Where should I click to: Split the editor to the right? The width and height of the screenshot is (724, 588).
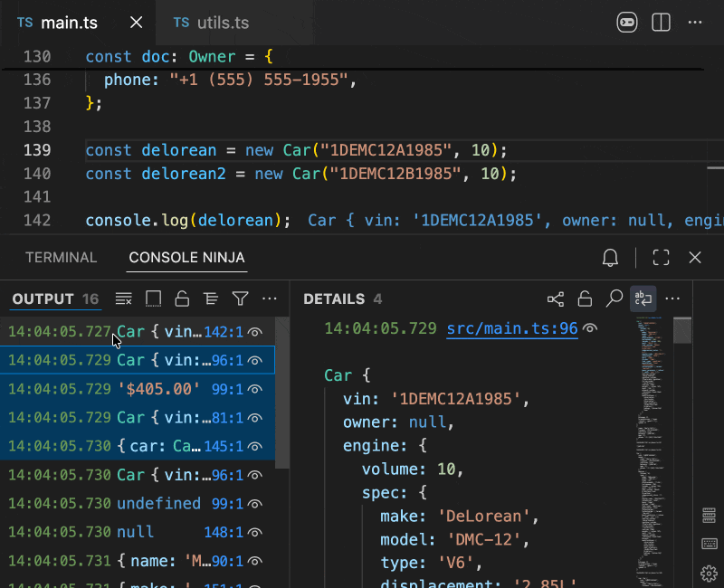(x=661, y=23)
